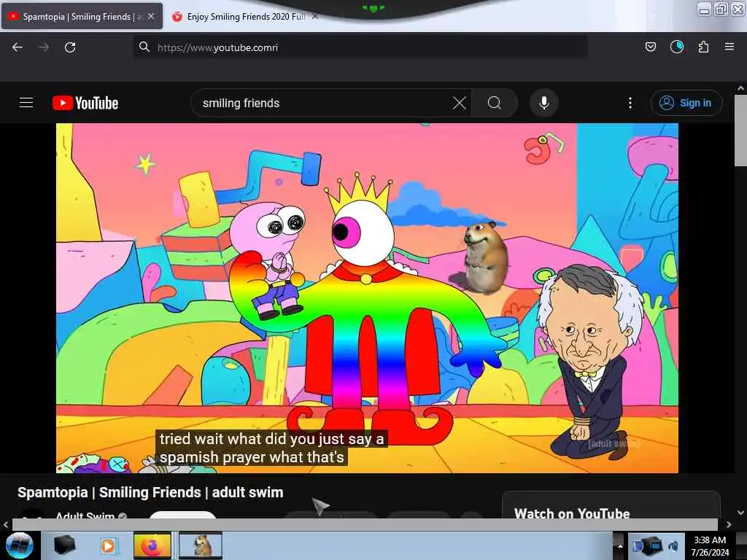Open the Firefox hamburger application menu
The height and width of the screenshot is (560, 747).
tap(729, 47)
